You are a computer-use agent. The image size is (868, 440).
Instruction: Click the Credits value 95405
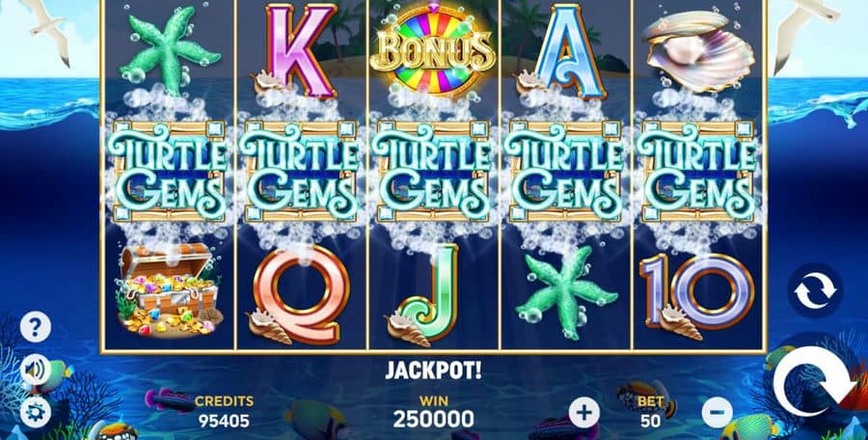[224, 421]
